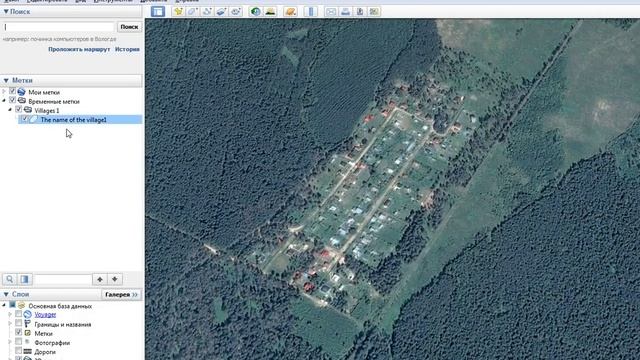Expand the Границы и названия node
Viewport: 640px width, 360px height.
point(10,324)
